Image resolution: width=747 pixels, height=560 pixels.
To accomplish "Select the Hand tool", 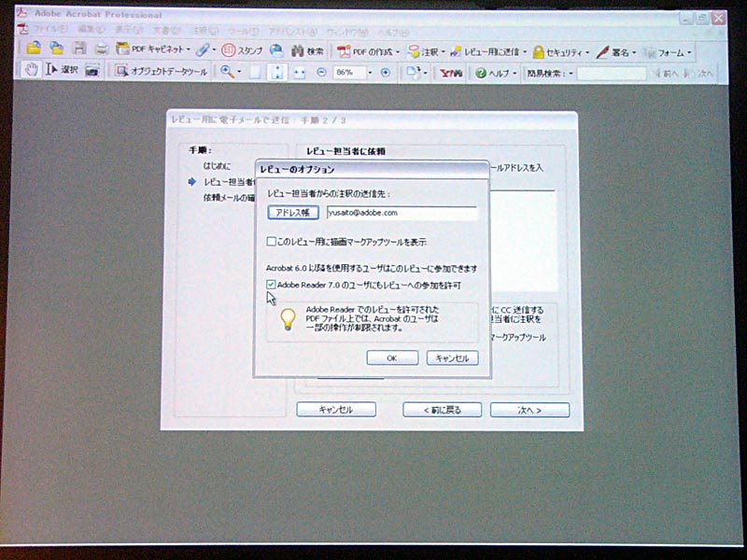I will [x=32, y=69].
